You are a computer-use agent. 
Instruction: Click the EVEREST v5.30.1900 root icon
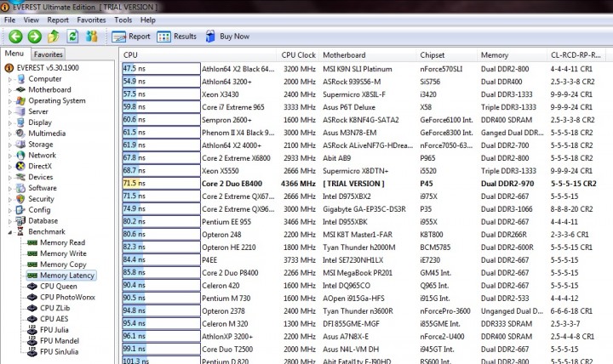click(x=9, y=68)
